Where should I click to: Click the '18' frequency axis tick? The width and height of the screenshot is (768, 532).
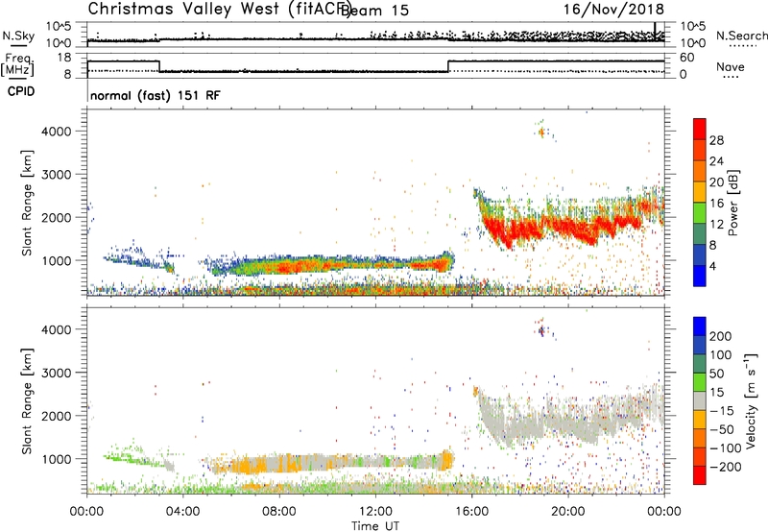point(63,58)
